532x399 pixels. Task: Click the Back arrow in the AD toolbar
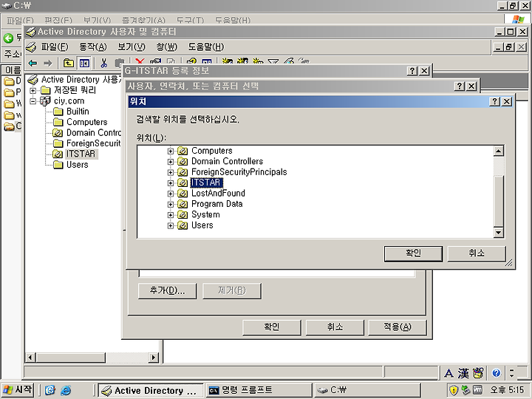(33, 63)
